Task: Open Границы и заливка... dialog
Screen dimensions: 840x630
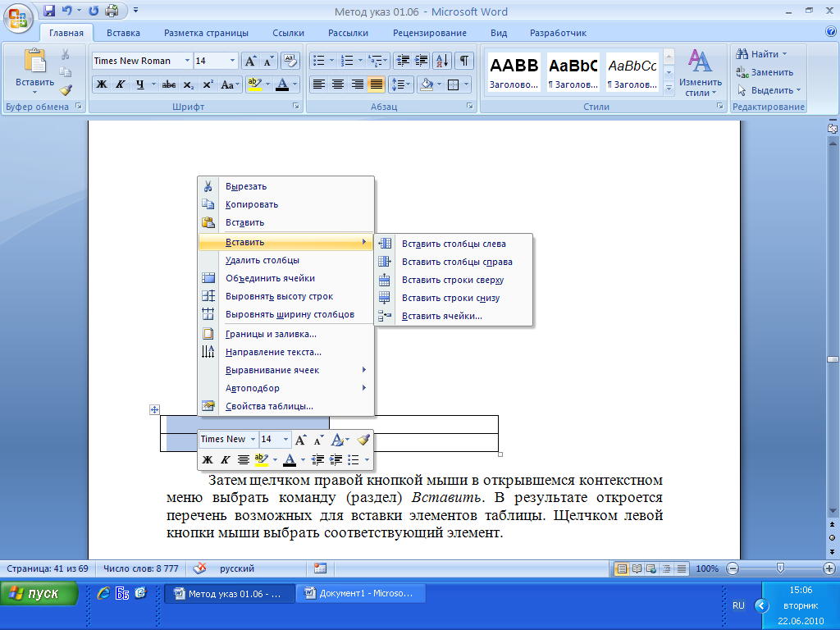Action: (285, 334)
